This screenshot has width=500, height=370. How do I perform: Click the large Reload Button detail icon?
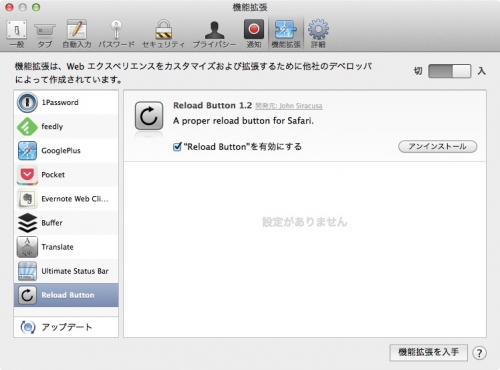tap(149, 116)
